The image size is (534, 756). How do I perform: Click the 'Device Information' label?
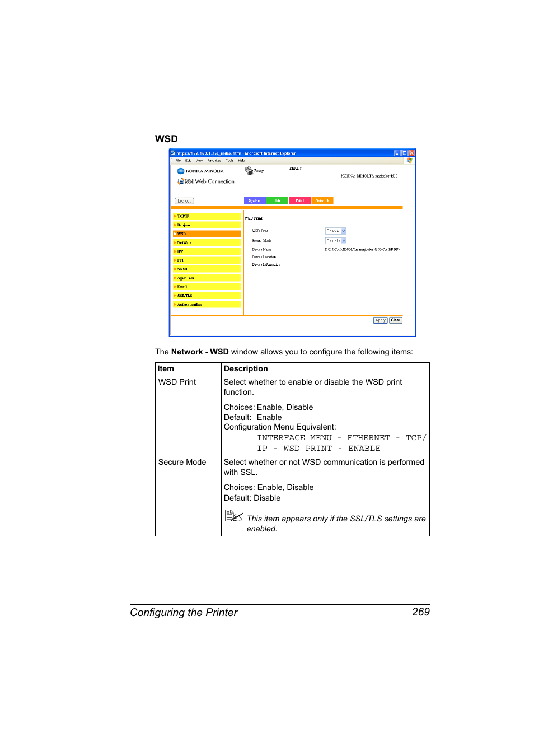point(266,265)
